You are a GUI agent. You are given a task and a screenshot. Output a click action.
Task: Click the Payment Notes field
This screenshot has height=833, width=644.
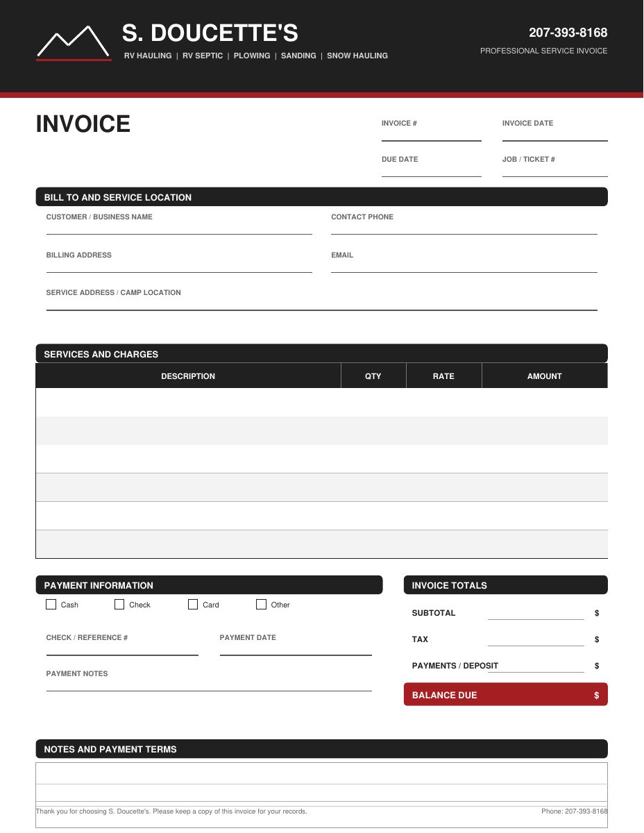(x=209, y=685)
